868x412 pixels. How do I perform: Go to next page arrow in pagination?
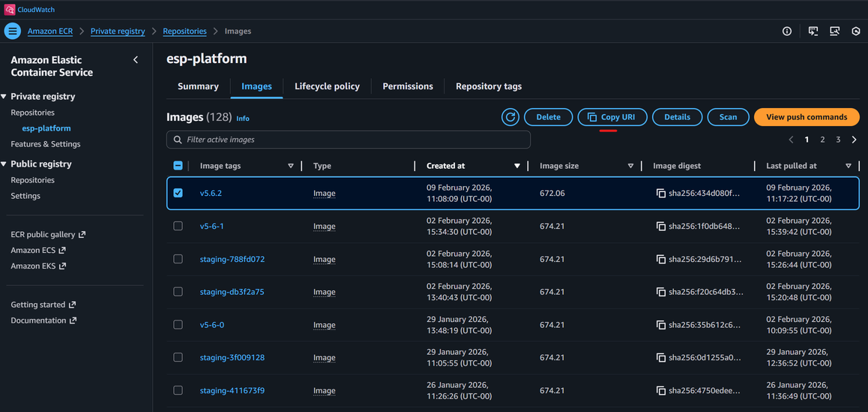(x=854, y=140)
